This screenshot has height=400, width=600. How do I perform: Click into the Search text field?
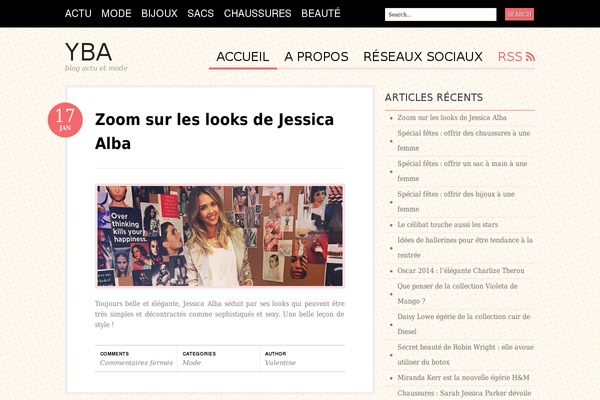pyautogui.click(x=440, y=15)
